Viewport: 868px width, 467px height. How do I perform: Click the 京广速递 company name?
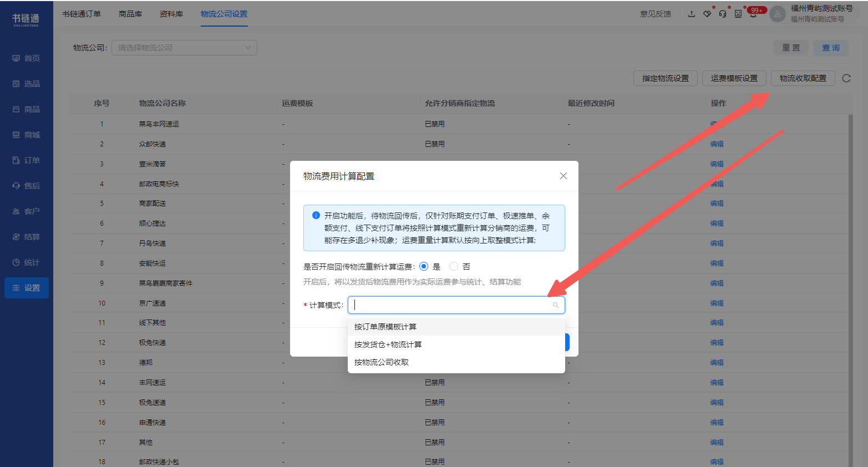[x=153, y=303]
